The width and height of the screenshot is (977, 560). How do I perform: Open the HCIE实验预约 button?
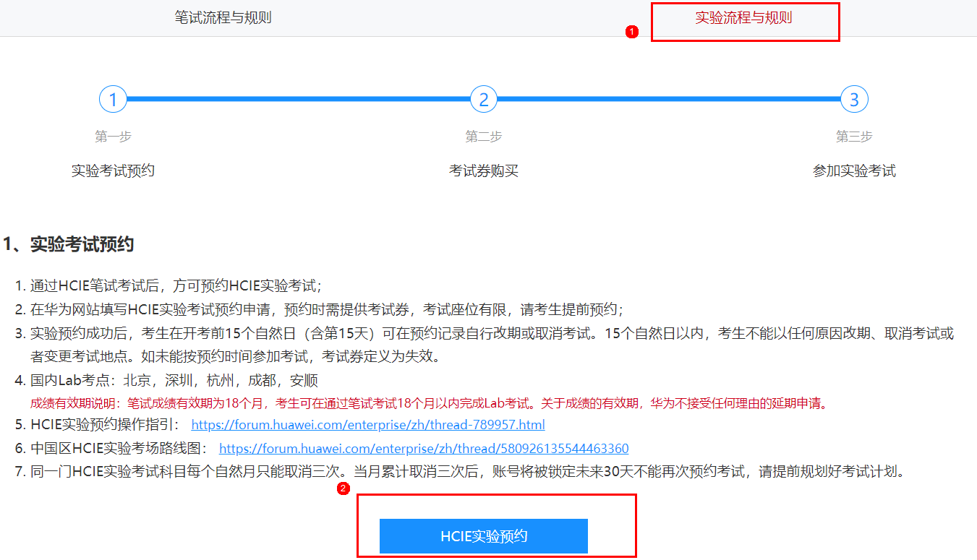tap(484, 536)
